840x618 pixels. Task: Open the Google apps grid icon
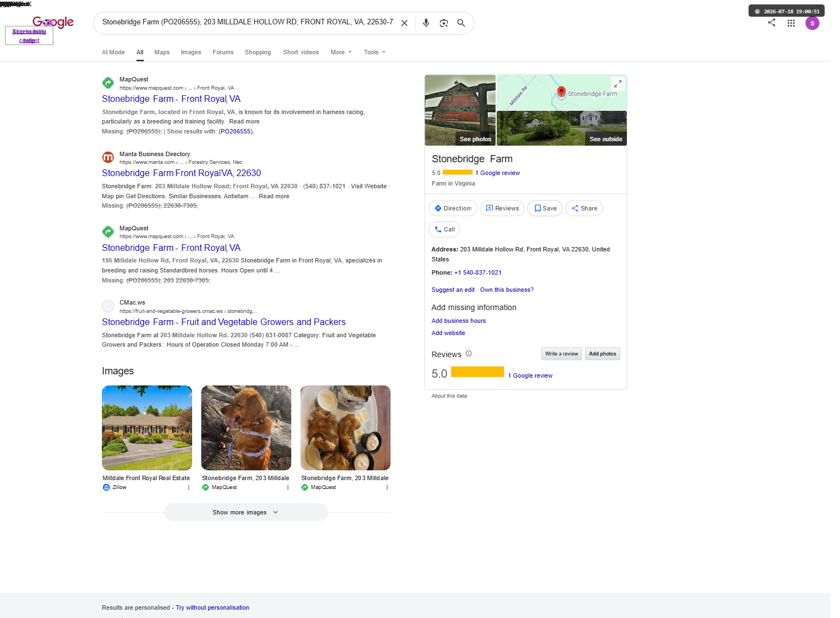[791, 23]
